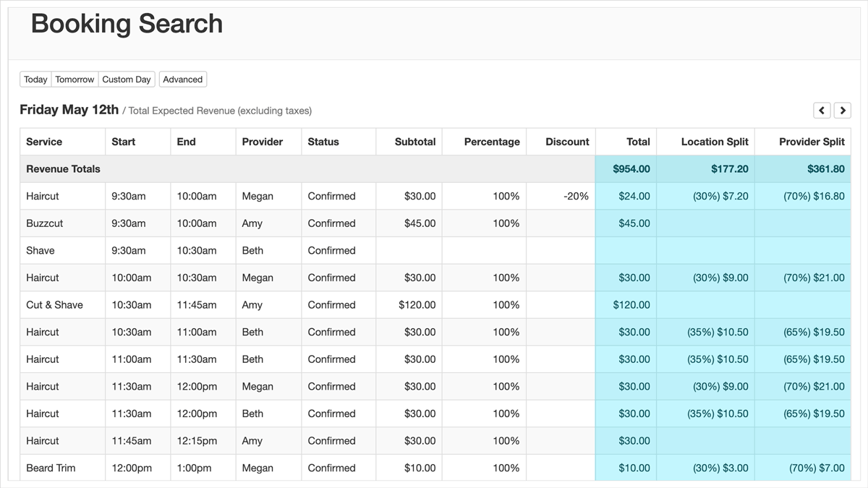The height and width of the screenshot is (488, 868).
Task: Select the Beard Trim service row
Action: (51, 468)
